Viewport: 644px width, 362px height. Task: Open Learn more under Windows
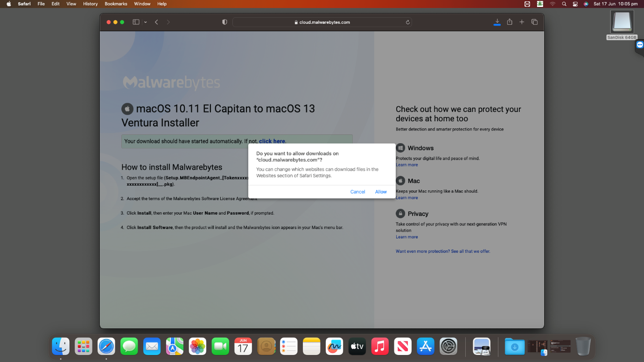pos(407,165)
